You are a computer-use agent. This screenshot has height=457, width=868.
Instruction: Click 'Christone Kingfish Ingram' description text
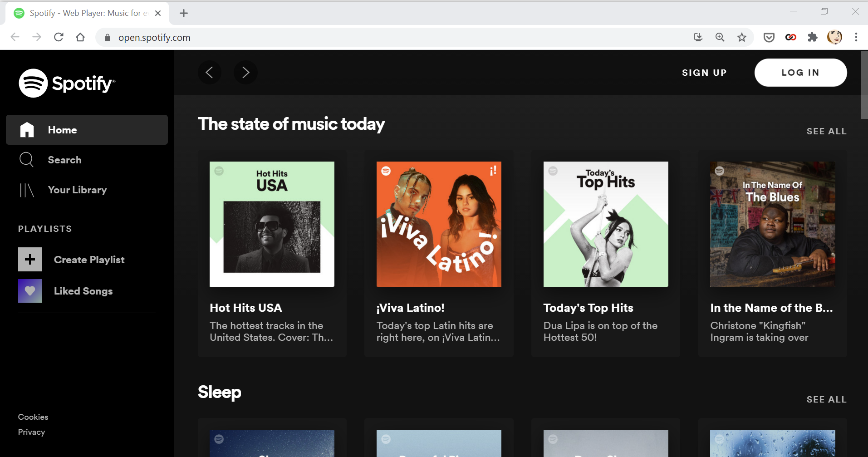[759, 331]
